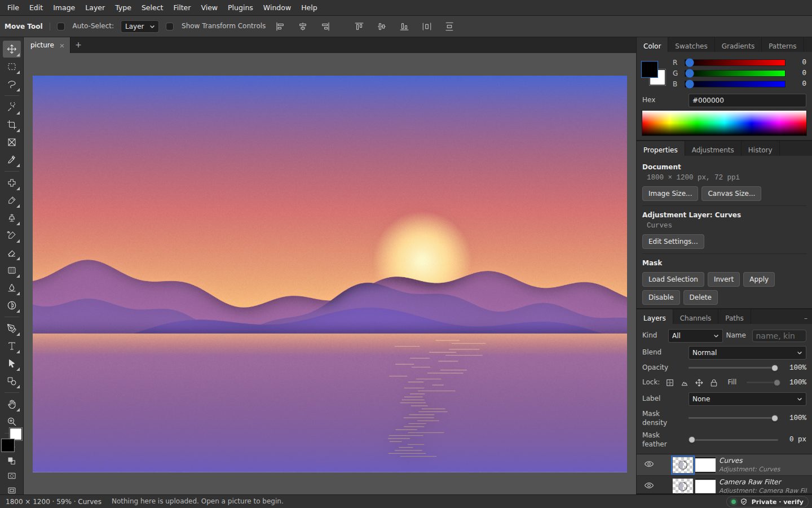Click the Opacity slider

click(x=733, y=368)
